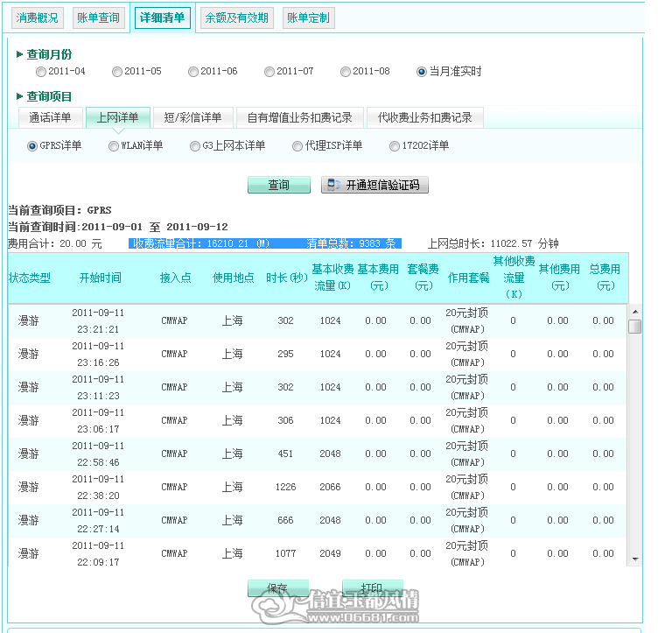672x633 pixels.
Task: Click the traffic cell 2066
Action: tap(330, 487)
